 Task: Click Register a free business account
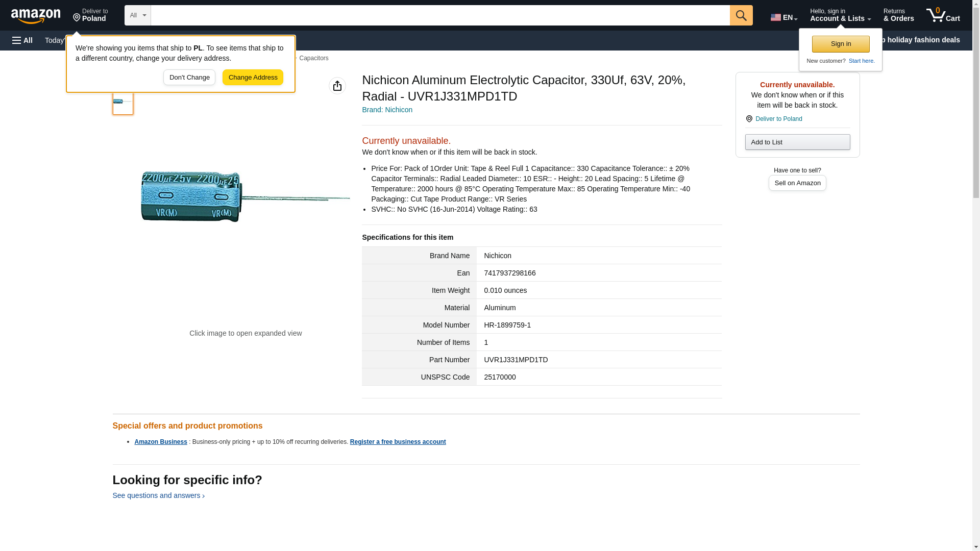[x=398, y=442]
